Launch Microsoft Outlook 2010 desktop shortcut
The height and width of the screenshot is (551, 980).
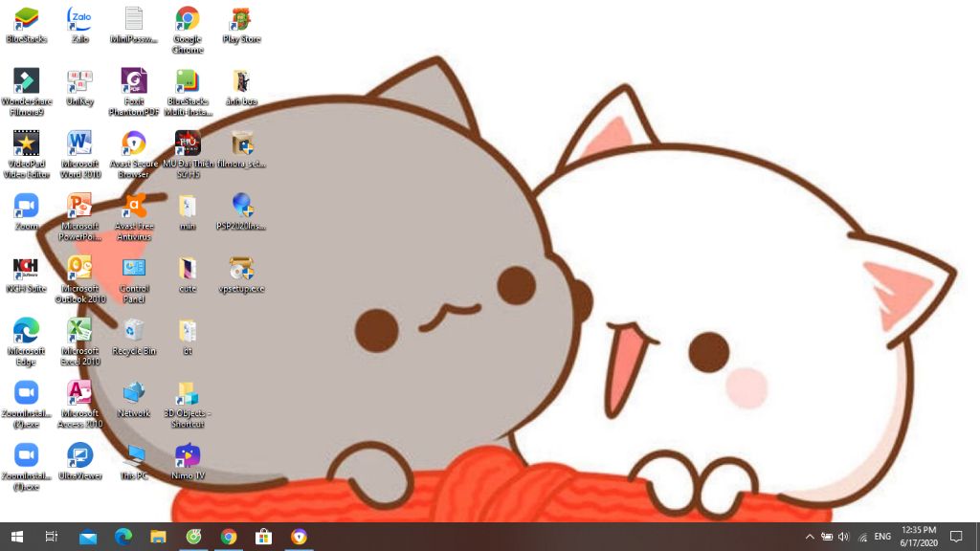[x=80, y=280]
